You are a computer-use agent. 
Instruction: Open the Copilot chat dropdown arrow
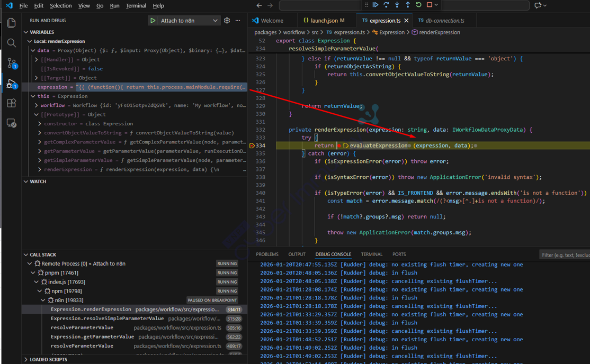[x=545, y=5]
